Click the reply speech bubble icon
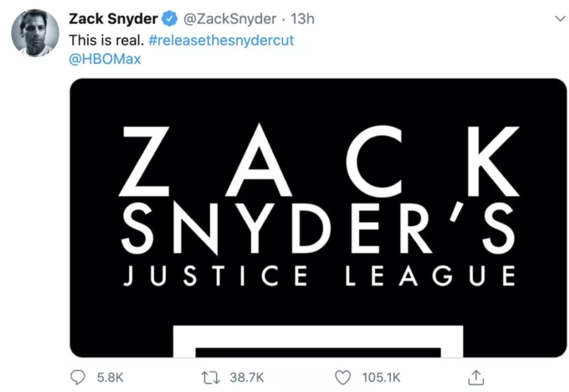The image size is (569, 392). click(x=78, y=377)
